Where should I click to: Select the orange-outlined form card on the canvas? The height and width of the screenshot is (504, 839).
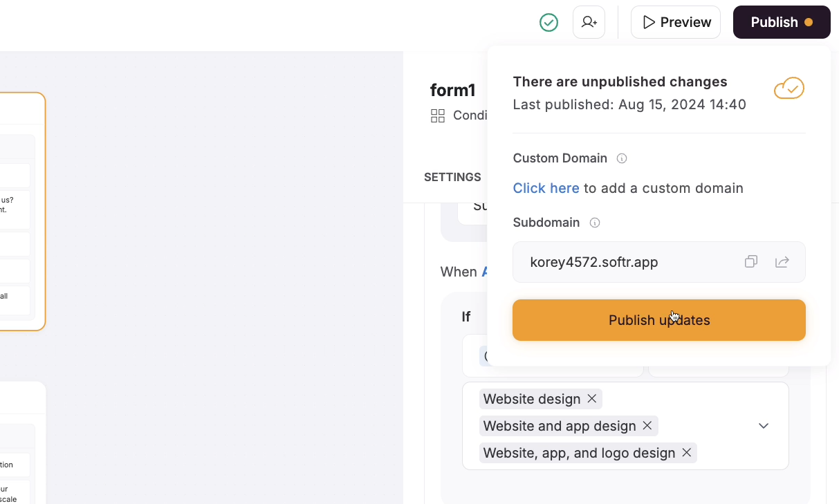coord(22,211)
